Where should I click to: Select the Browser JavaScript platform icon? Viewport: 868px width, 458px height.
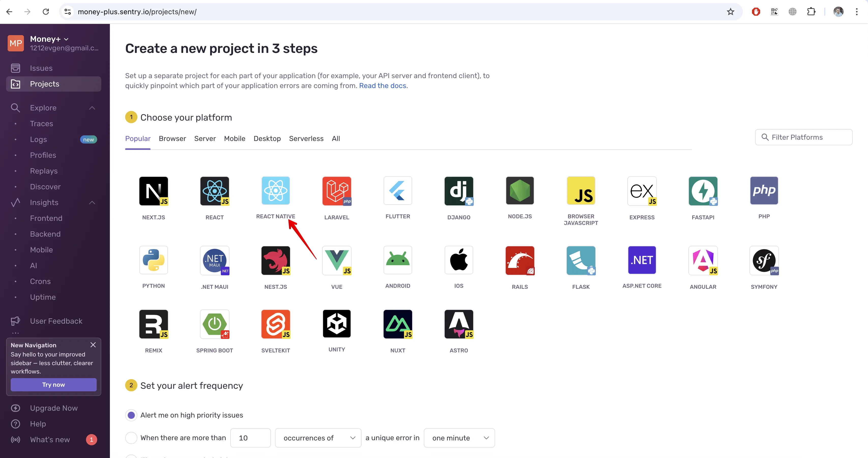(581, 191)
